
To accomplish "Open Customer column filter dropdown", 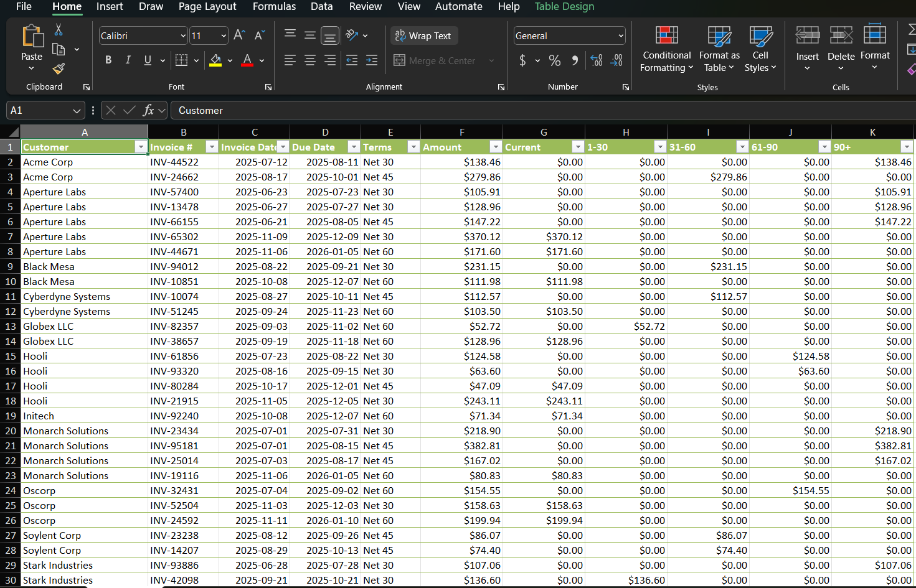I will 141,147.
